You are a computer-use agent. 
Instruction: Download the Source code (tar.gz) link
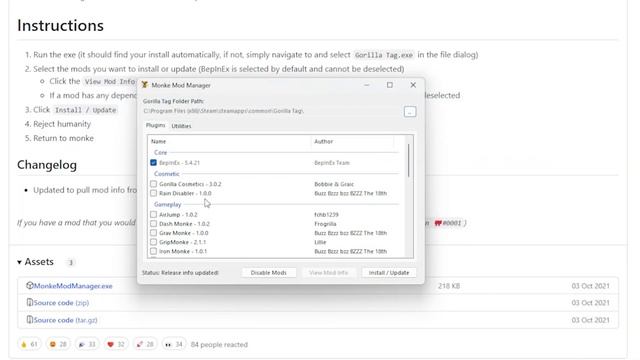(65, 320)
